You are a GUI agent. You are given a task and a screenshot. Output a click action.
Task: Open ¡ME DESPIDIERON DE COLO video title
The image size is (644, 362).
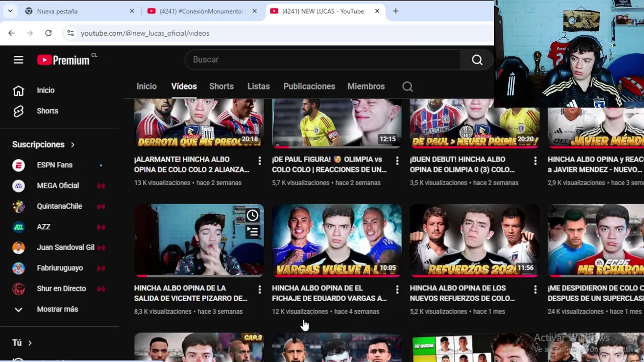tap(596, 293)
